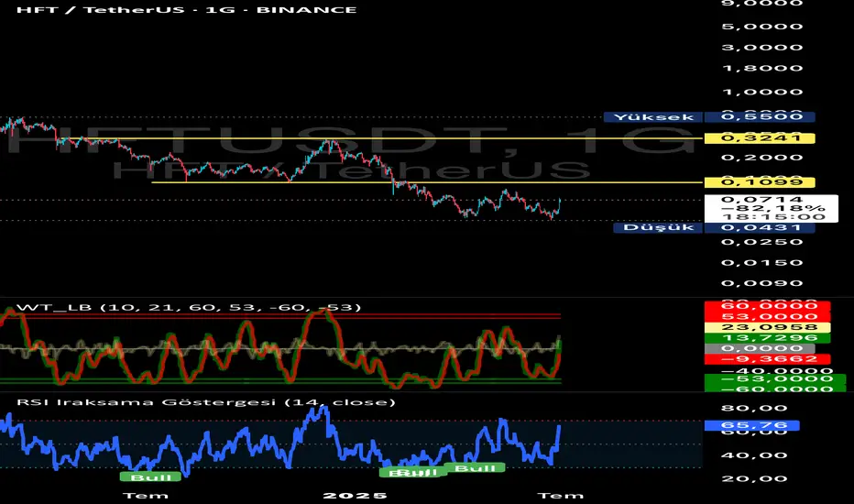The height and width of the screenshot is (504, 854).
Task: Click the green -53,0000 level label
Action: coord(775,379)
